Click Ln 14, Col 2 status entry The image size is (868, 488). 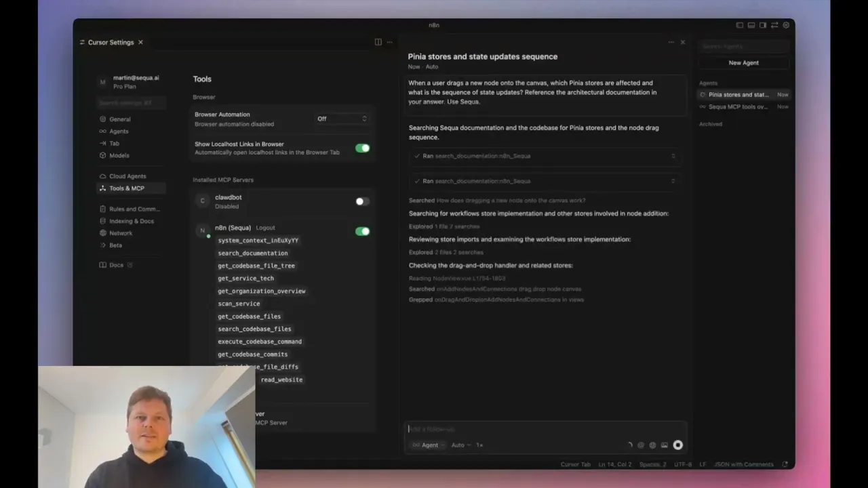coord(614,465)
